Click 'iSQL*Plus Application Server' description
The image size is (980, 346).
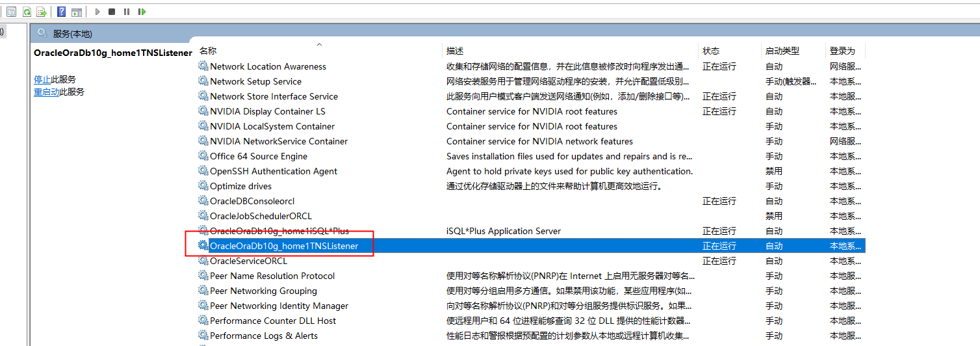pos(504,231)
